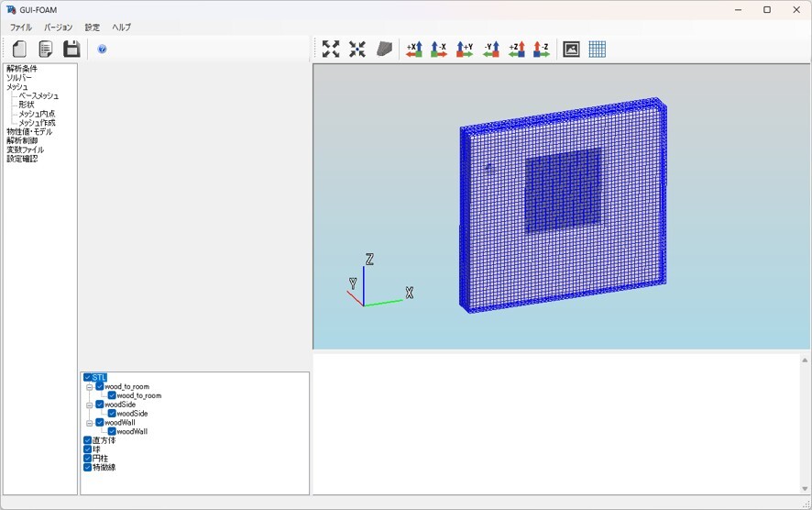Select 解析制御 in the tree
This screenshot has width=812, height=510.
tap(22, 140)
